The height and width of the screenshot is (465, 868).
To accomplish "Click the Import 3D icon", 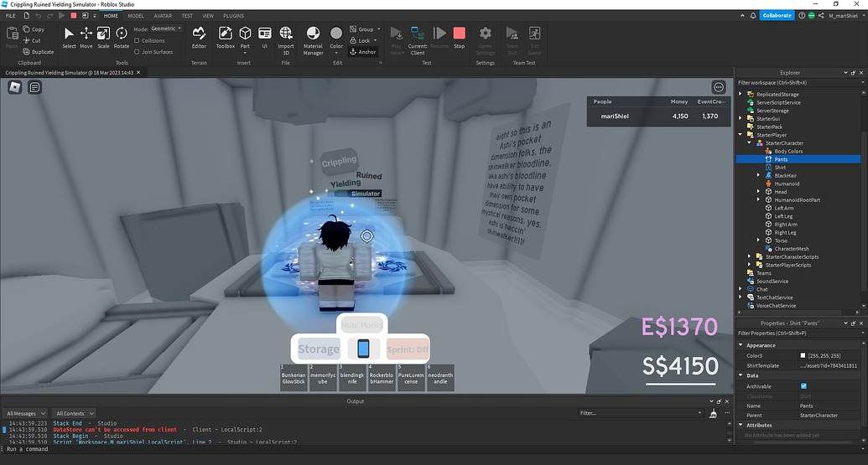I will click(286, 37).
